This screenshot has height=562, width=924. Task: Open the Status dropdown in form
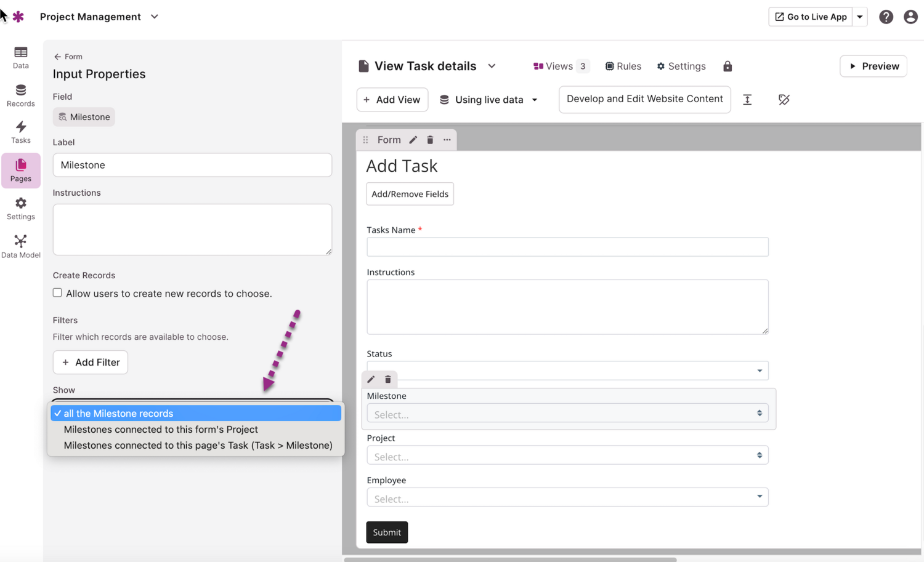(567, 371)
